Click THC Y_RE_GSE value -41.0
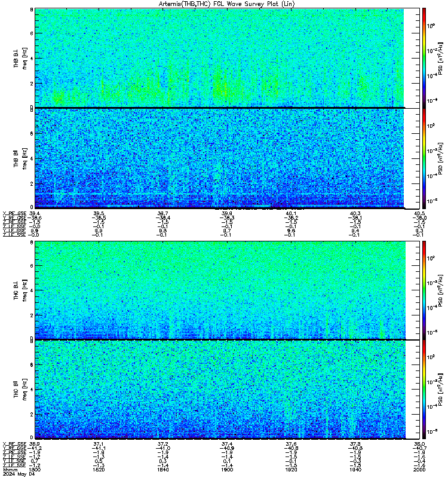This screenshot has width=448, height=478. [162, 449]
